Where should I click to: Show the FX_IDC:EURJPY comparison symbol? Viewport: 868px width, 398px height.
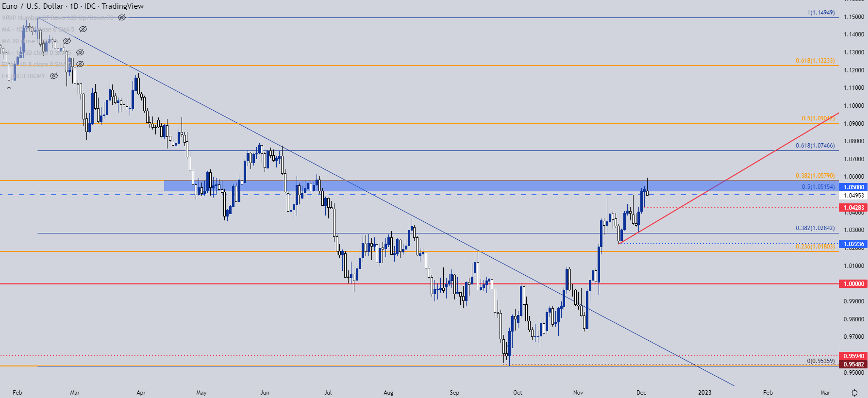(54, 76)
